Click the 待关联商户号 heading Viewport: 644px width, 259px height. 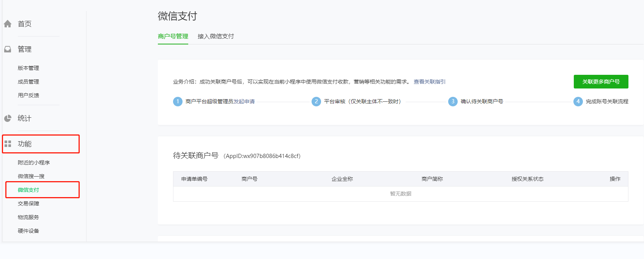196,155
